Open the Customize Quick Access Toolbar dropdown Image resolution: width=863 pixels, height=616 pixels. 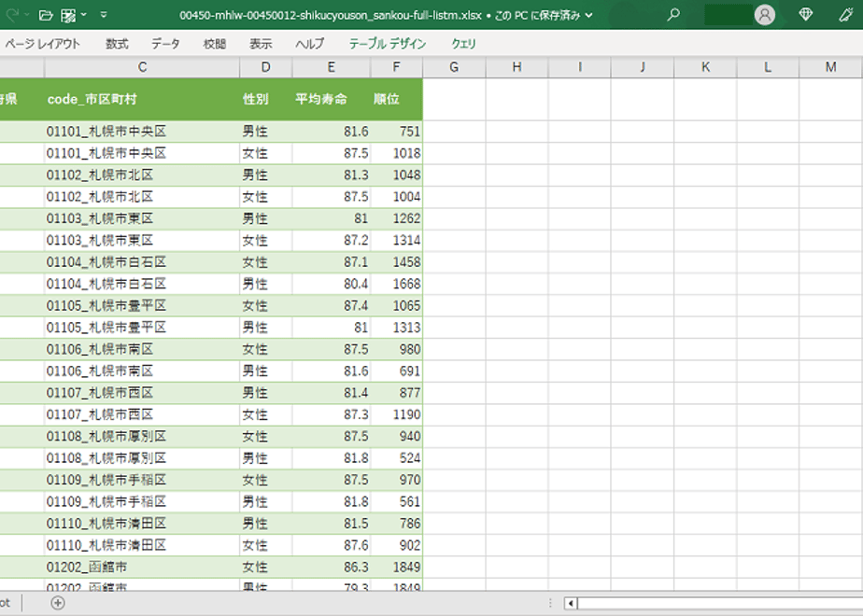pyautogui.click(x=104, y=15)
